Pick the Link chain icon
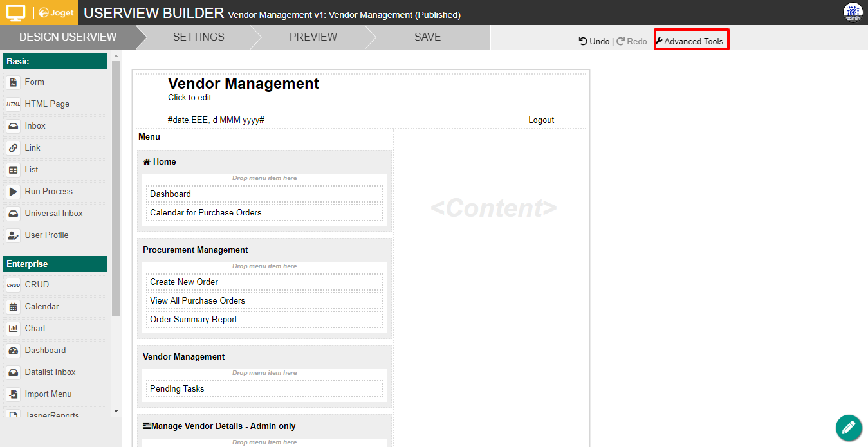The width and height of the screenshot is (868, 447). tap(14, 148)
